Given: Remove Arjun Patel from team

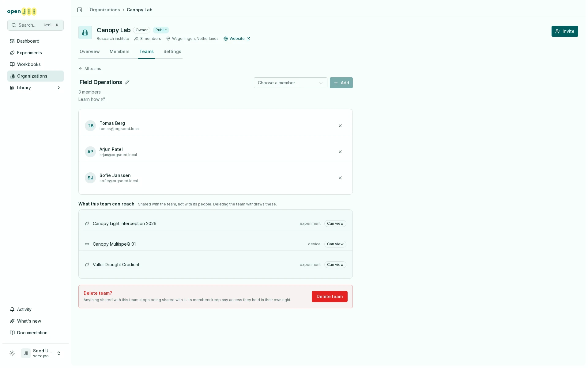Looking at the screenshot, I should coord(340,152).
